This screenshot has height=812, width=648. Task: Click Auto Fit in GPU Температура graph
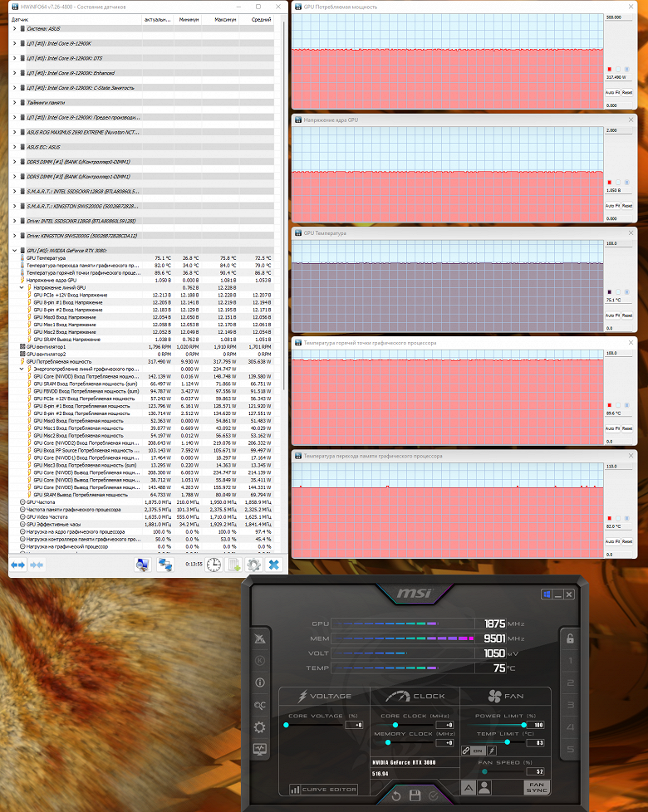click(612, 316)
